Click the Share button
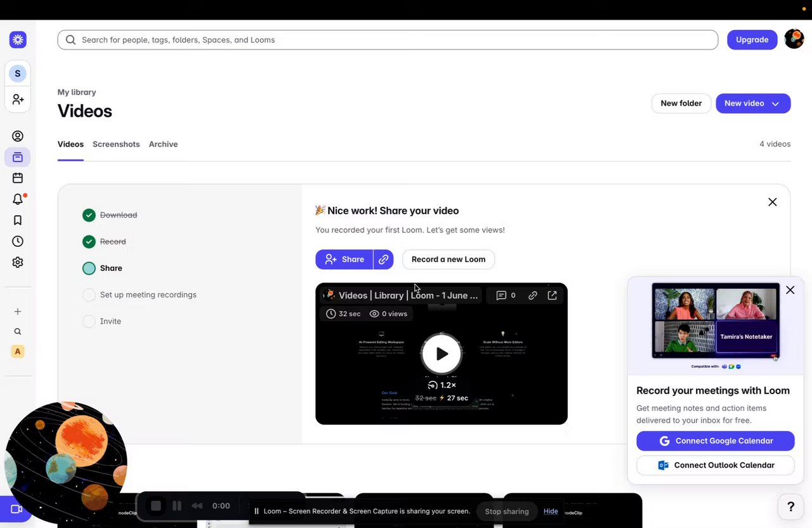This screenshot has height=528, width=812. coord(344,259)
